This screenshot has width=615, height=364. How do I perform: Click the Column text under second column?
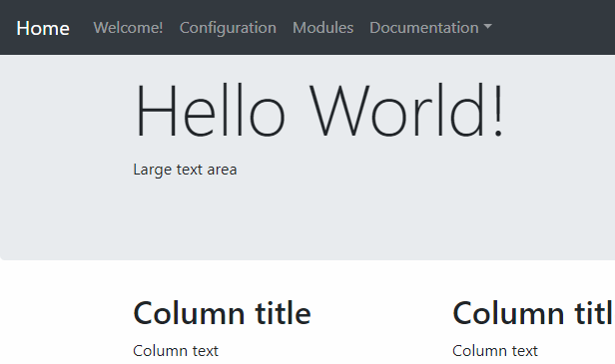495,351
